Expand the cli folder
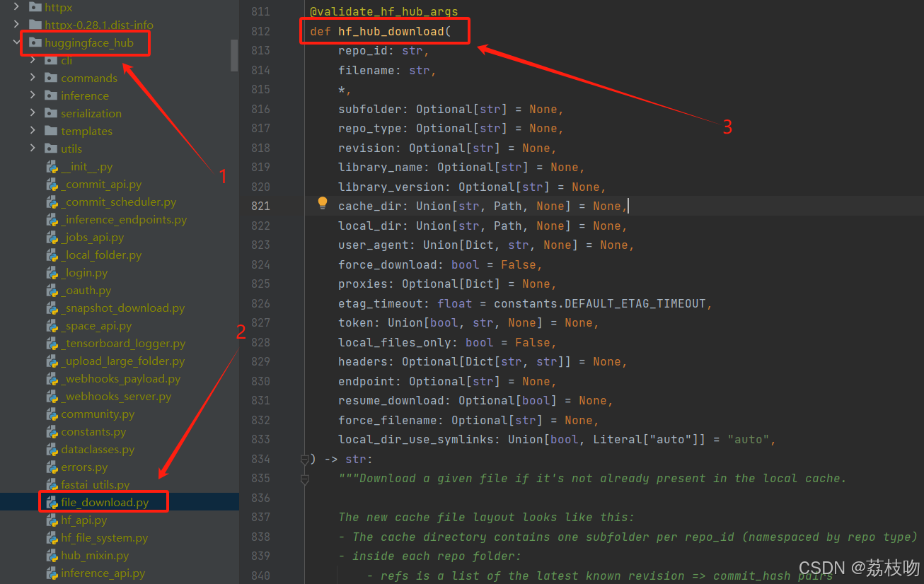Viewport: 924px width, 584px height. 33,60
